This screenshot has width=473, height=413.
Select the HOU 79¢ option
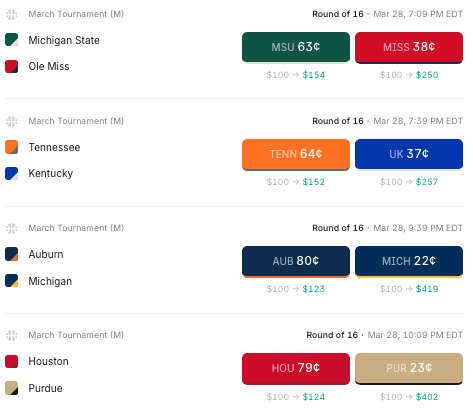[296, 369]
